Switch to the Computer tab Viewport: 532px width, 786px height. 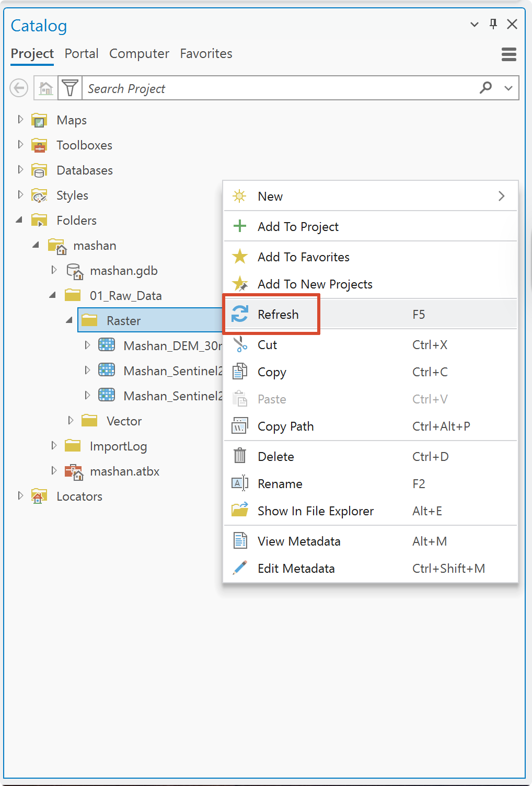[x=139, y=54]
